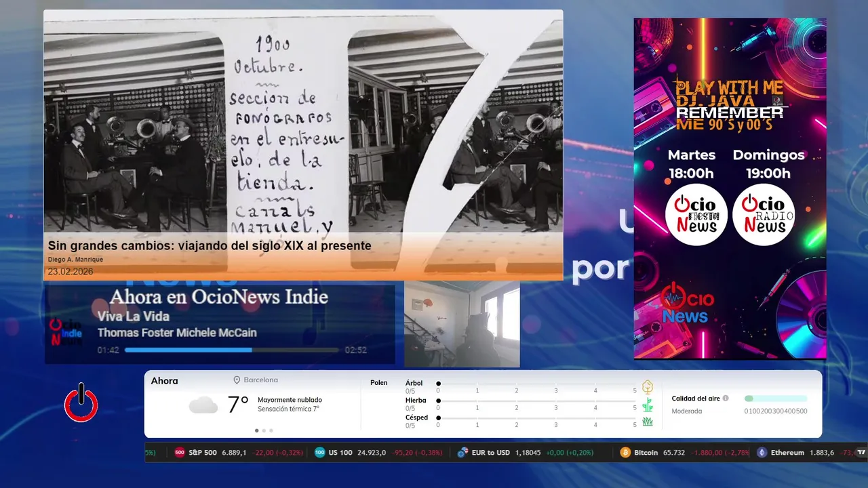868x488 pixels.
Task: Click the red OcioNews power logo
Action: pos(81,403)
